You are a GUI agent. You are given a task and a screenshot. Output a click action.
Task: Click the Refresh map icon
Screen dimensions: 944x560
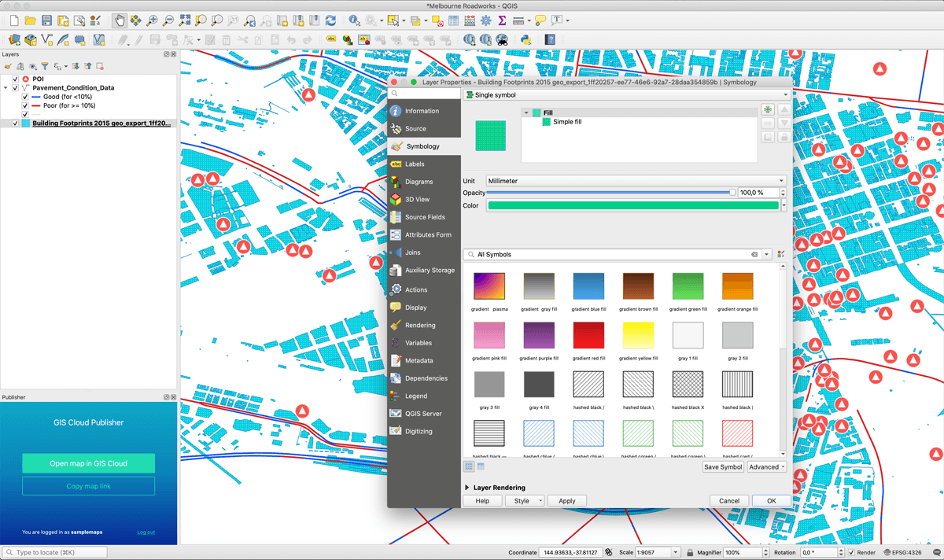pyautogui.click(x=330, y=20)
